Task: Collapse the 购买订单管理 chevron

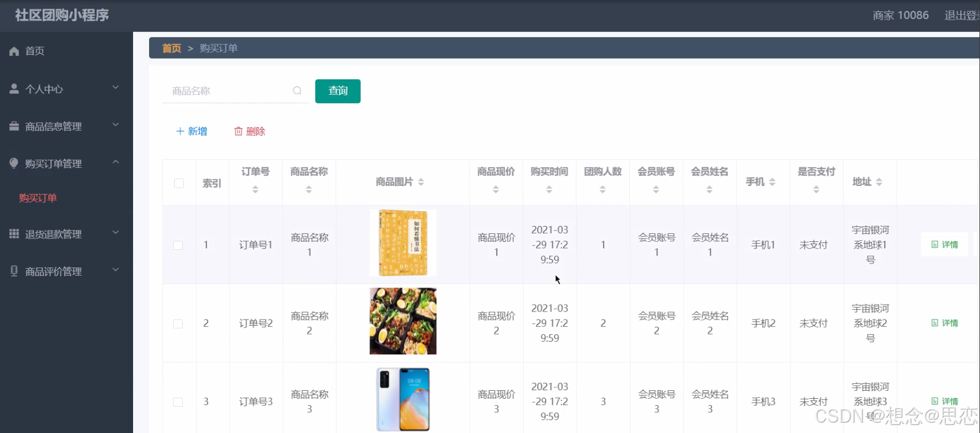Action: (115, 162)
